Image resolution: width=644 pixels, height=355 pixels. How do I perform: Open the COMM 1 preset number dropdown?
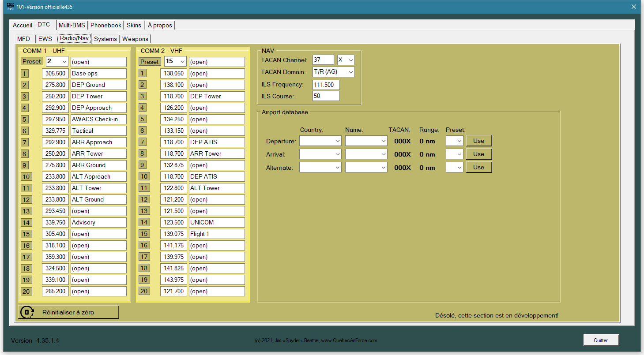(x=57, y=62)
